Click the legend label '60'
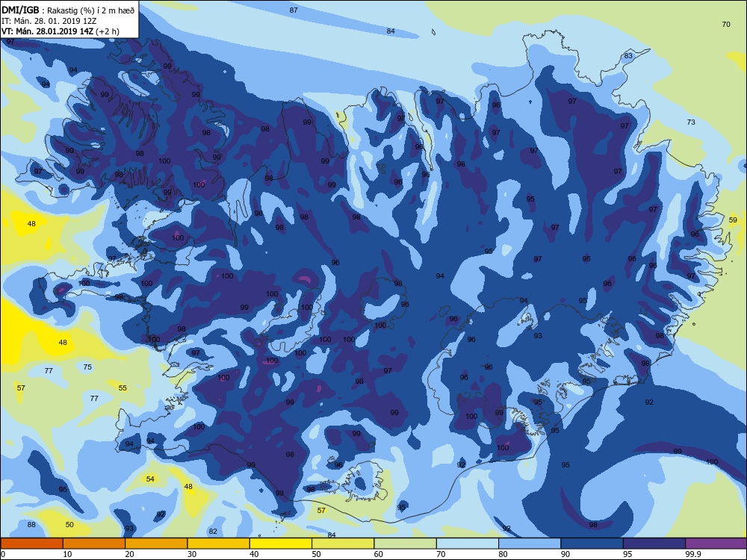 pyautogui.click(x=379, y=554)
